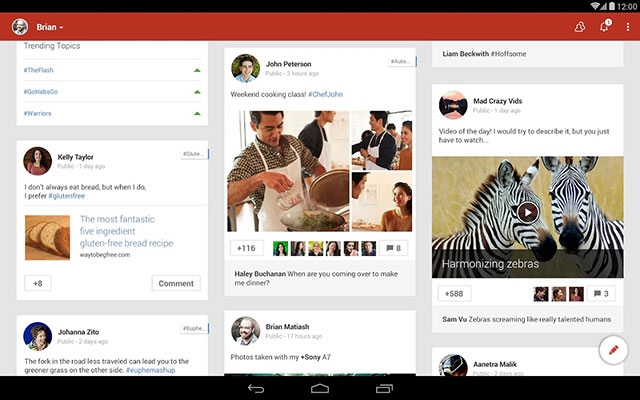Open the three-dot overflow menu

[x=628, y=27]
